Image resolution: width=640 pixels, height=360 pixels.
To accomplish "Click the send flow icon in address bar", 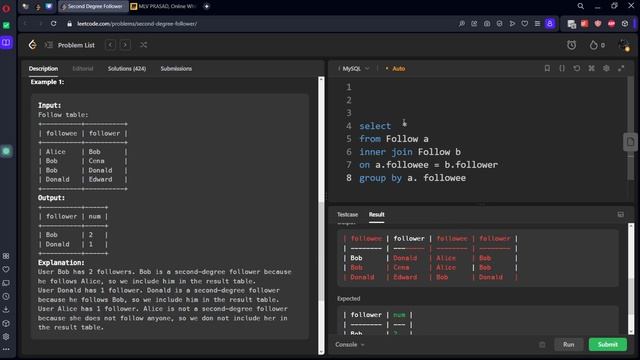I will coord(512,24).
